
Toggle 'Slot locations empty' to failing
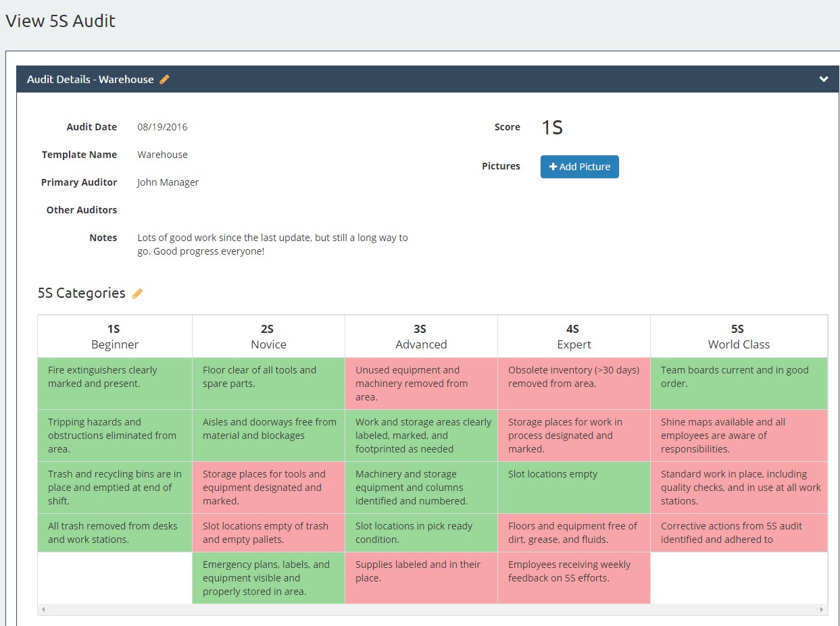tap(573, 487)
